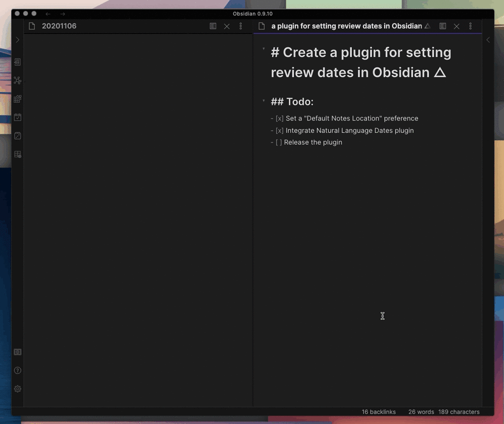Collapse the Todo heading section

click(x=264, y=100)
